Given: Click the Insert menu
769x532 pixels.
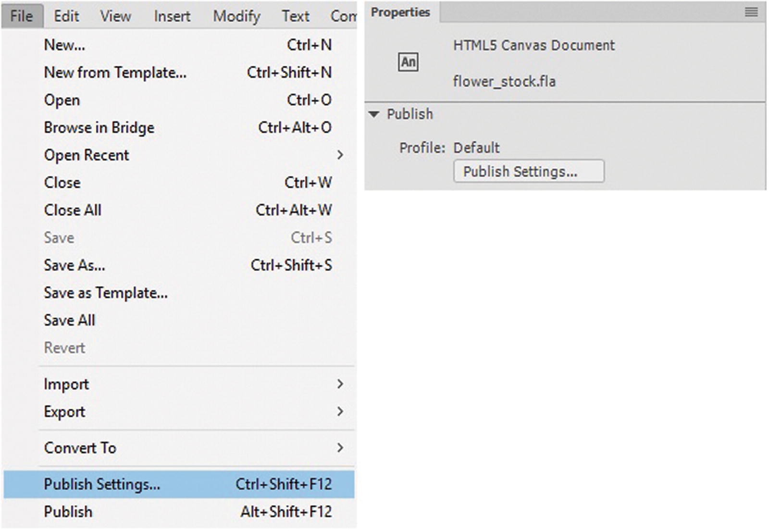Looking at the screenshot, I should point(172,16).
